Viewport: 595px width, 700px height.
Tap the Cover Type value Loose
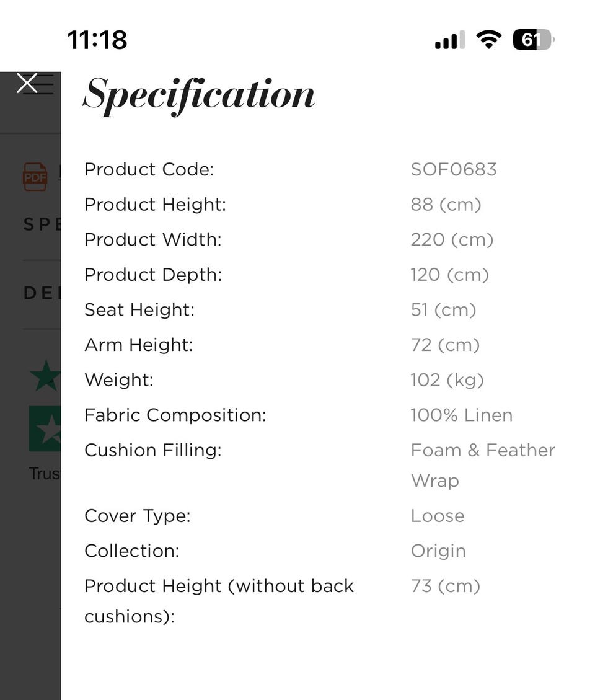pyautogui.click(x=438, y=516)
